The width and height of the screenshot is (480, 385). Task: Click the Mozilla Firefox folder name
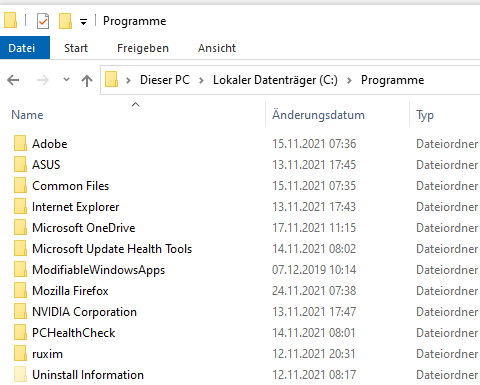coord(70,291)
